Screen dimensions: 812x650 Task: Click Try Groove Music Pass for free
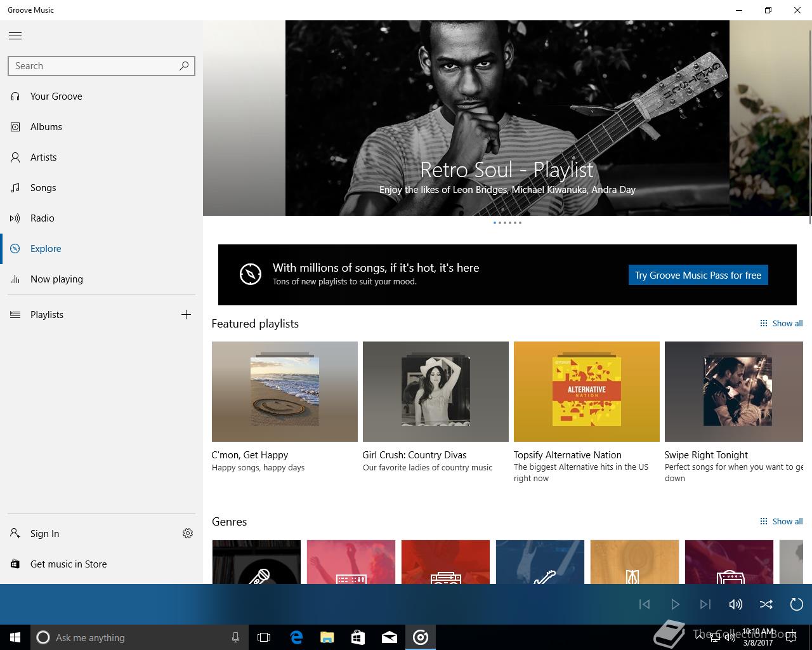(x=698, y=275)
